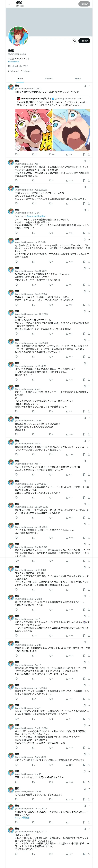This screenshot has height=868, width=98.
Task: Open the three-dot menu on the Oct 25, 2023 post
Action: [89, 340]
